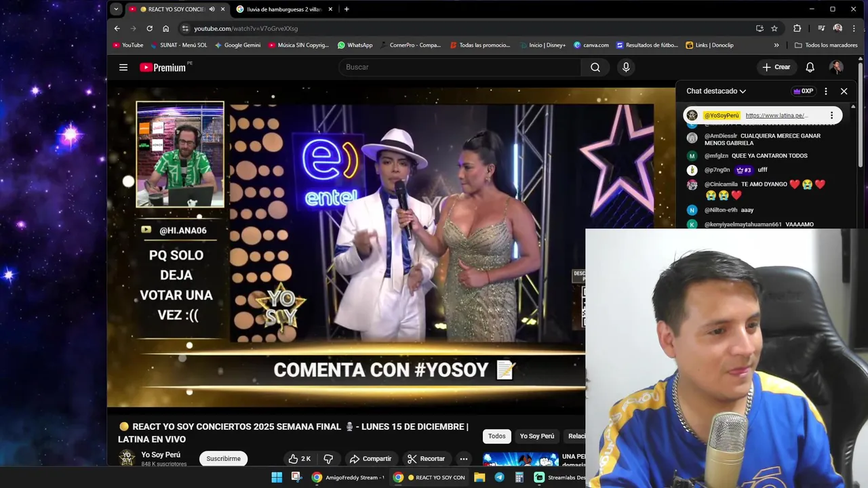Open the notifications bell
Screen dimensions: 868x488
(x=810, y=67)
